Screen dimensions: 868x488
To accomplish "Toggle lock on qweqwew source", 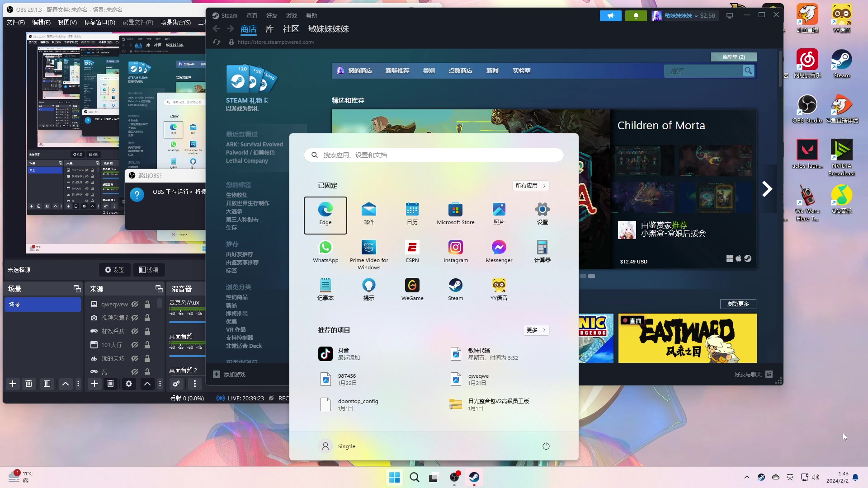I will pyautogui.click(x=147, y=305).
